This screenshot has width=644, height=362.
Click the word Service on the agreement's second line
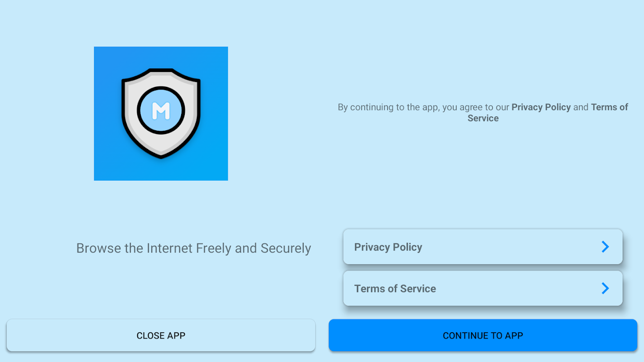click(x=483, y=118)
